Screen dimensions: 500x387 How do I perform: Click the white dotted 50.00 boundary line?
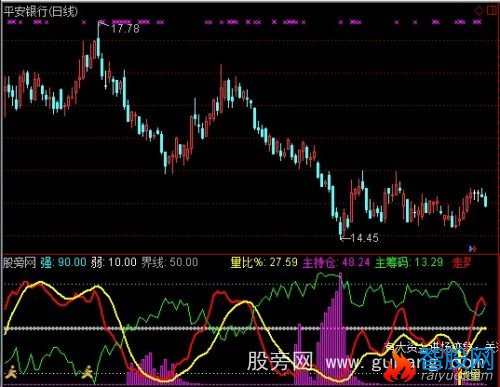click(245, 329)
